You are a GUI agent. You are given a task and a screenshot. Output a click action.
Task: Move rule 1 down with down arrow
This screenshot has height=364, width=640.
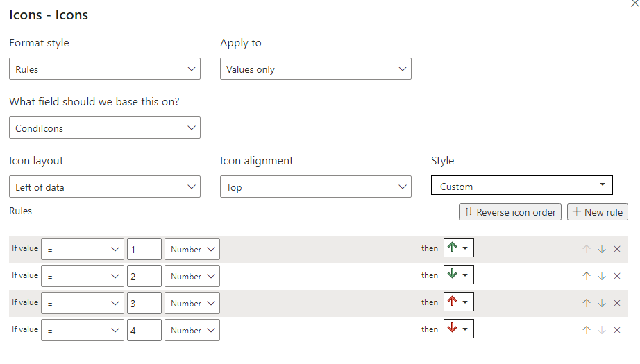pos(602,249)
